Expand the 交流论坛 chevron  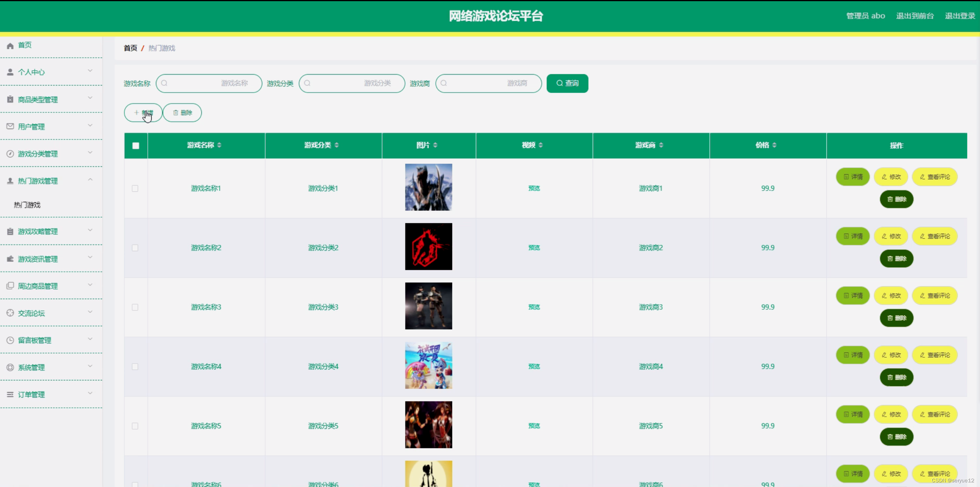click(90, 312)
